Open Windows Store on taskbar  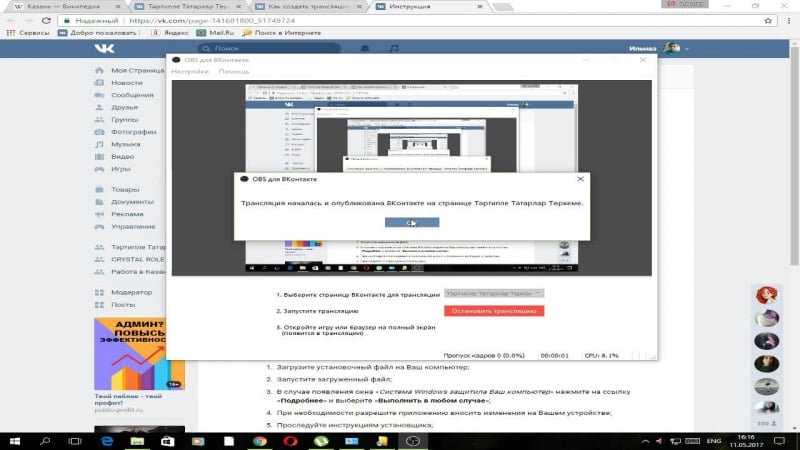pos(167,441)
